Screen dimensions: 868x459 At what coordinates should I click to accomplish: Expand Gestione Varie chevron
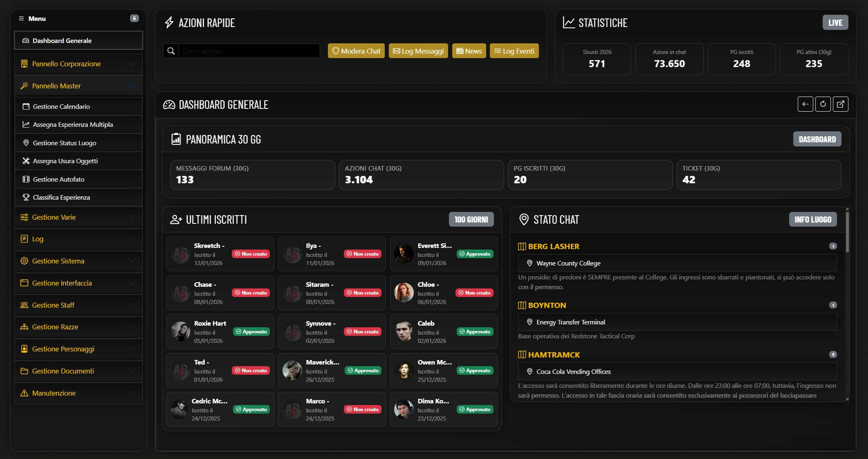pos(132,217)
